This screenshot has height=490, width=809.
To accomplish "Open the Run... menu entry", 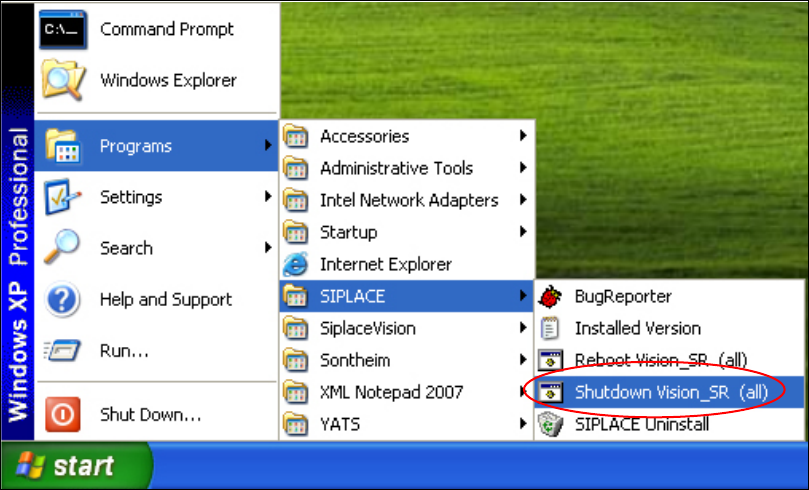I will [x=157, y=351].
